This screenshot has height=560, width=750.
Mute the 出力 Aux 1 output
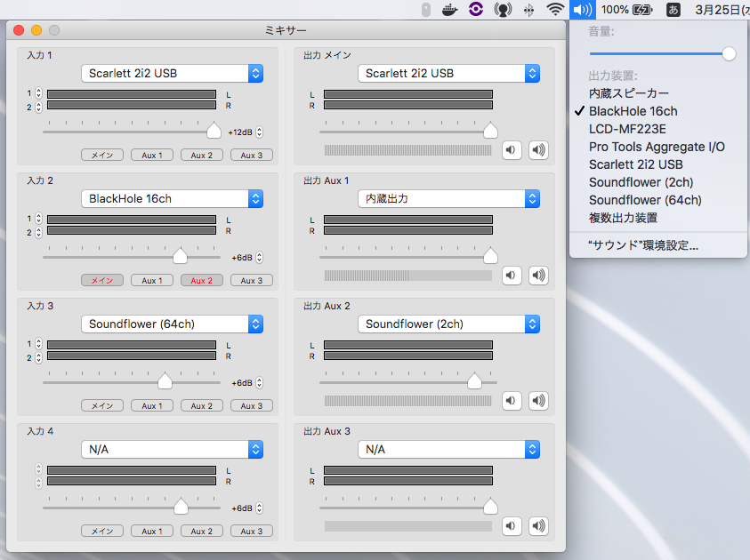point(512,276)
